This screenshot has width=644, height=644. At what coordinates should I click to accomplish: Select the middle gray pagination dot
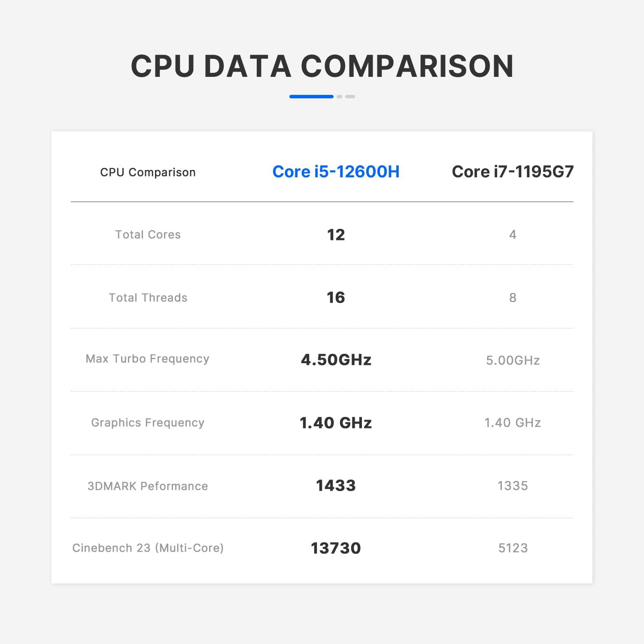pos(339,97)
